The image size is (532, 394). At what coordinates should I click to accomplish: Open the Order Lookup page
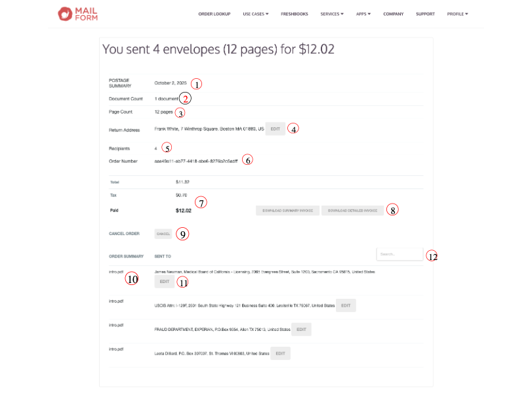pos(214,14)
